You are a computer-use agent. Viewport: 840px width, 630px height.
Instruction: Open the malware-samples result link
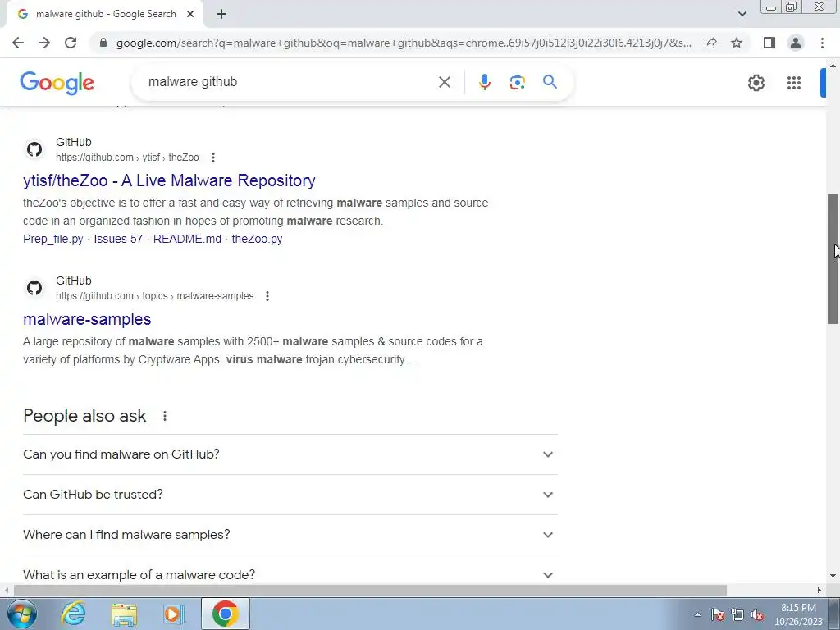[87, 319]
